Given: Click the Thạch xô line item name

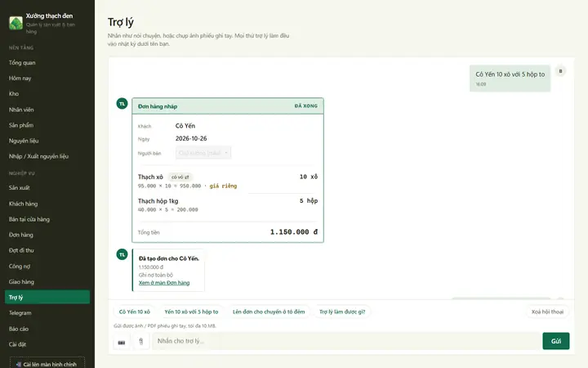Looking at the screenshot, I should point(150,177).
